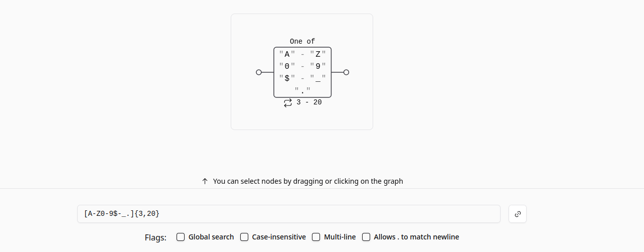
Task: Select the "$" - "_" range node
Action: [302, 78]
